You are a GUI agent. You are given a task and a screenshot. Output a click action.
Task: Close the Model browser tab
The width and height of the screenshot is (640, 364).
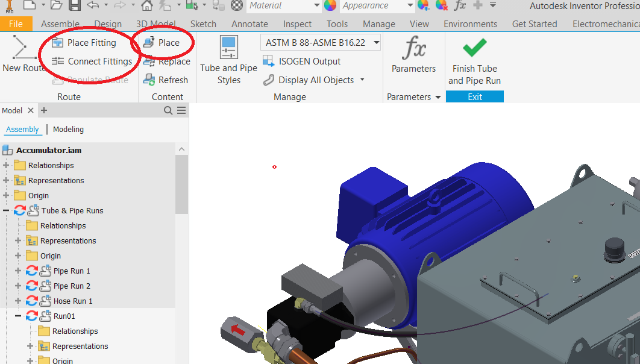pyautogui.click(x=31, y=111)
